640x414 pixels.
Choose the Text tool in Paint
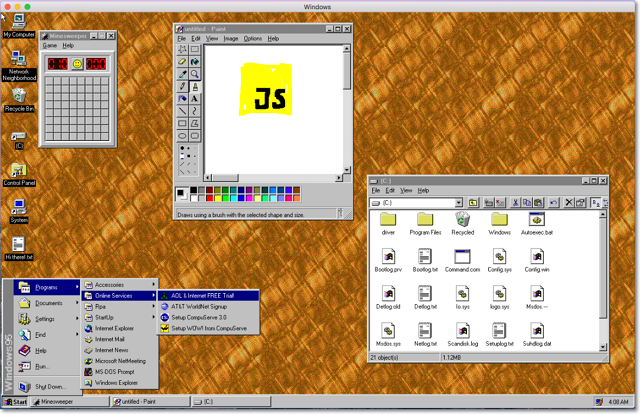coord(195,99)
